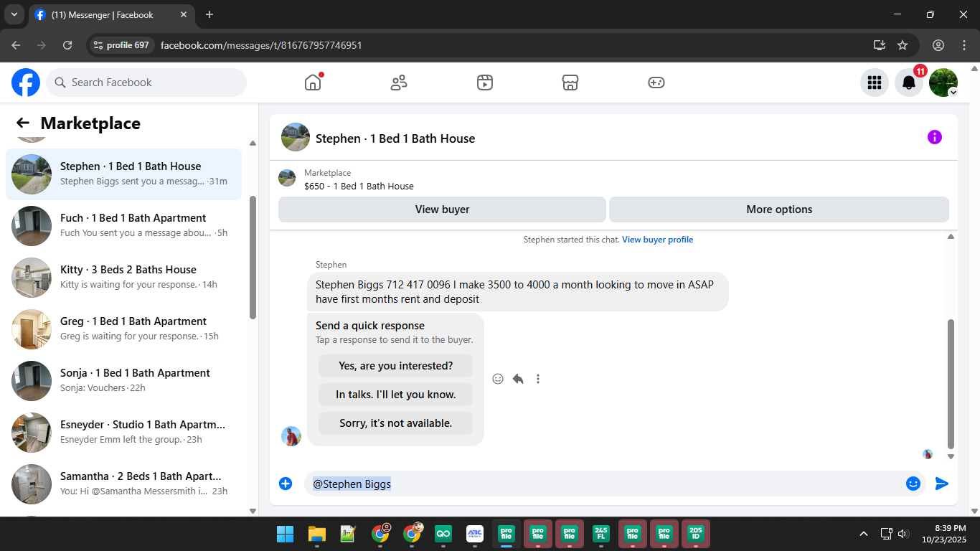Open the 245 FL taskbar app

[x=601, y=534]
